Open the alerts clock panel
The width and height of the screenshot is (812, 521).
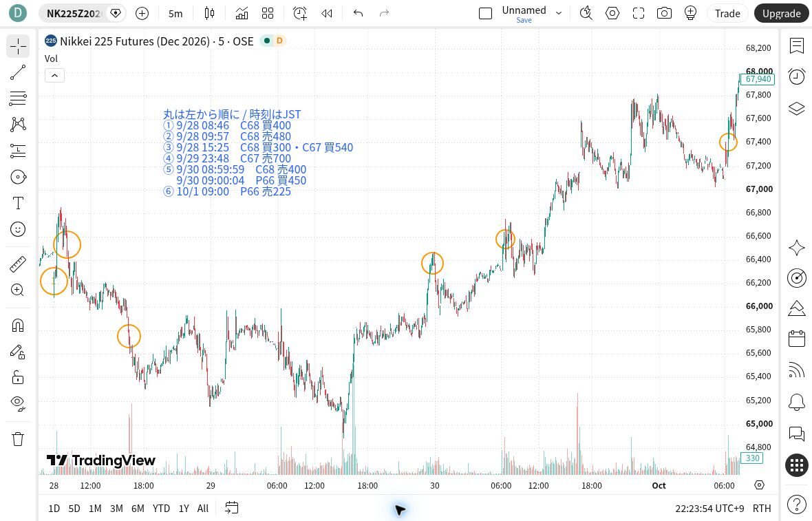(x=796, y=76)
